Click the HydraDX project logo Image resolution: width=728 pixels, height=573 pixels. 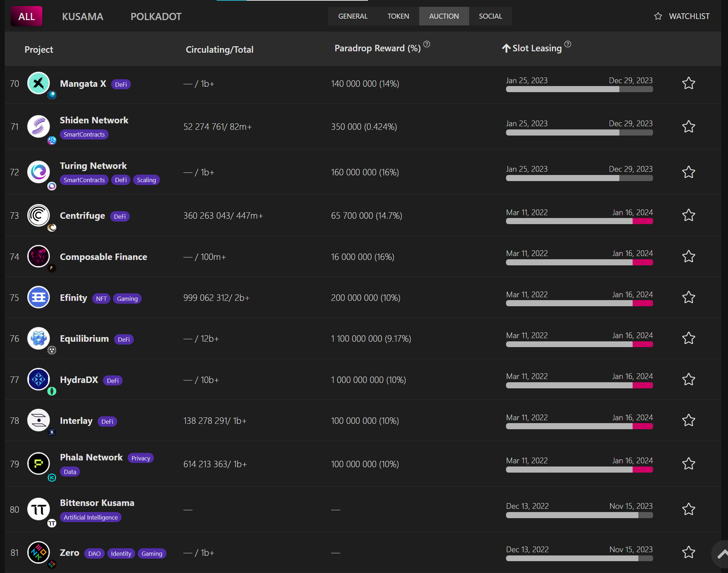(38, 379)
